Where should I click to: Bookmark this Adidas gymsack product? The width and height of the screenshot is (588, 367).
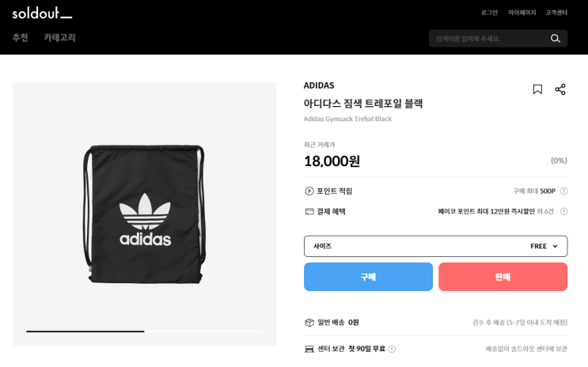[537, 89]
